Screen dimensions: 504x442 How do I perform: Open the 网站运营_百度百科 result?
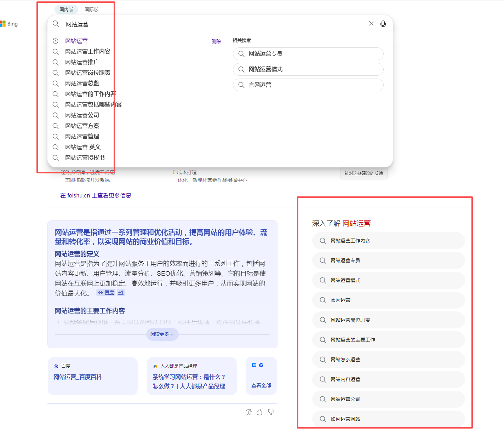77,377
